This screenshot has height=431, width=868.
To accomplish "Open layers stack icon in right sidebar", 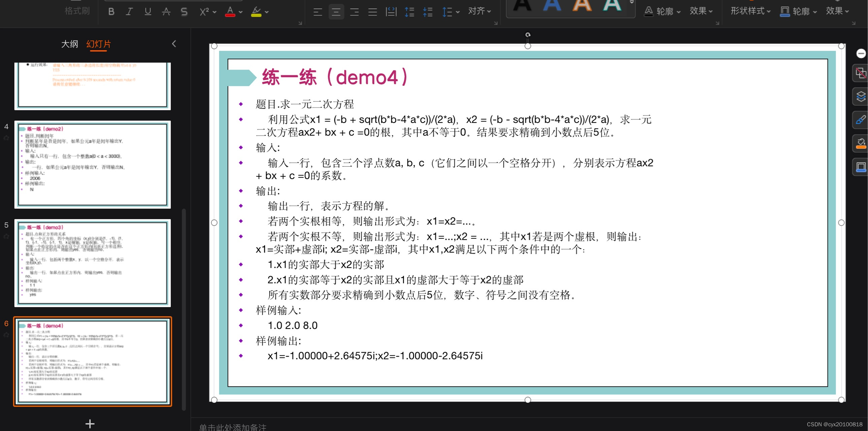I will pyautogui.click(x=861, y=97).
